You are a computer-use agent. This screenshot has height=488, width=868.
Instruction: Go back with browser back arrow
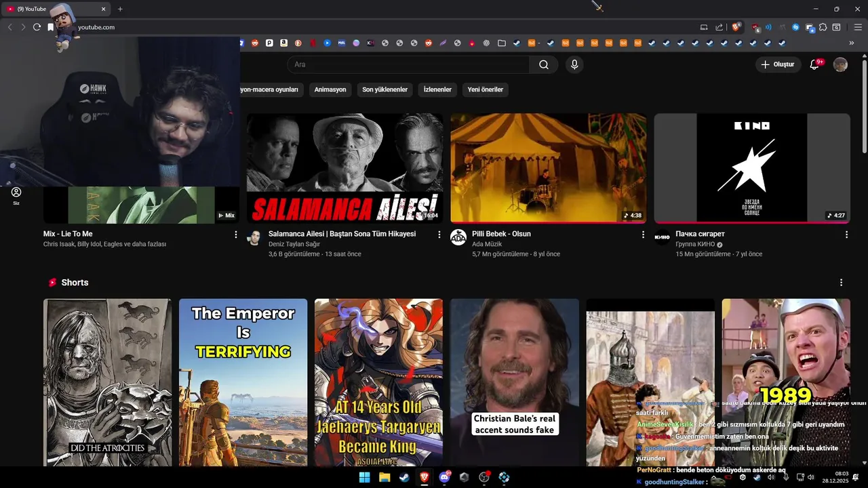point(9,27)
